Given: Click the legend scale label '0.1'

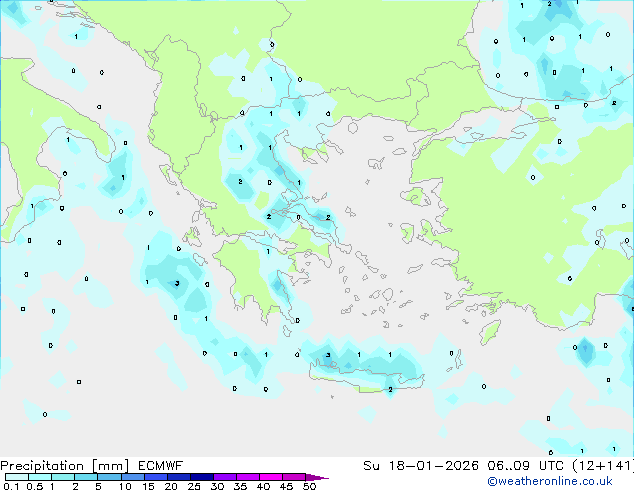Looking at the screenshot, I should tap(11, 486).
